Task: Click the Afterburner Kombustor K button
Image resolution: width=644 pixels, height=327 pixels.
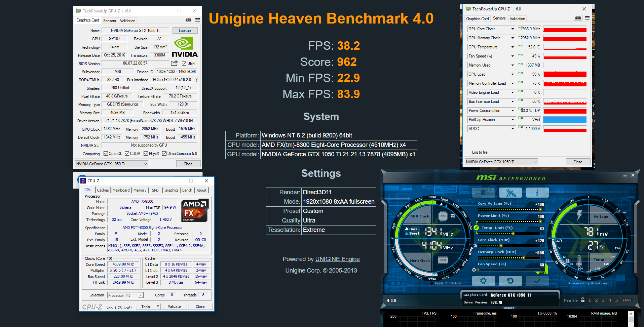Action: (483, 193)
